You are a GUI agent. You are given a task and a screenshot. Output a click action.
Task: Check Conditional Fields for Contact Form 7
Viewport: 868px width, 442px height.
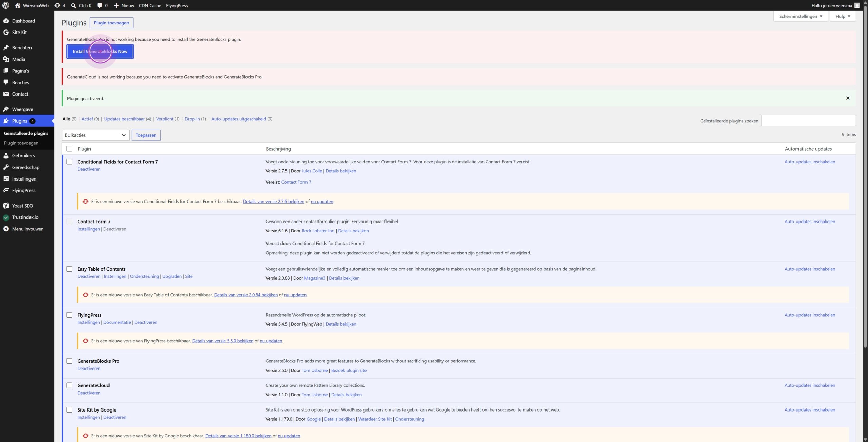[70, 162]
